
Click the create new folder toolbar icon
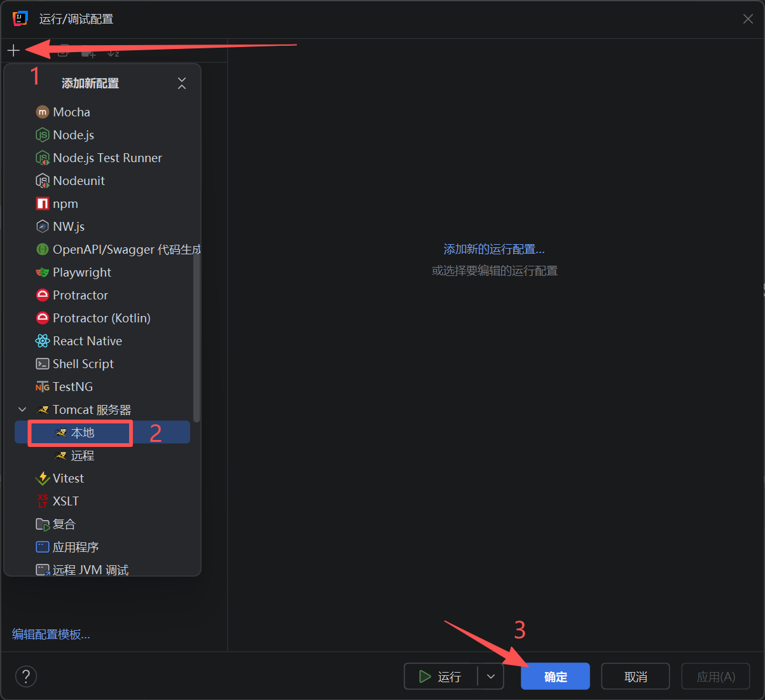click(x=88, y=53)
